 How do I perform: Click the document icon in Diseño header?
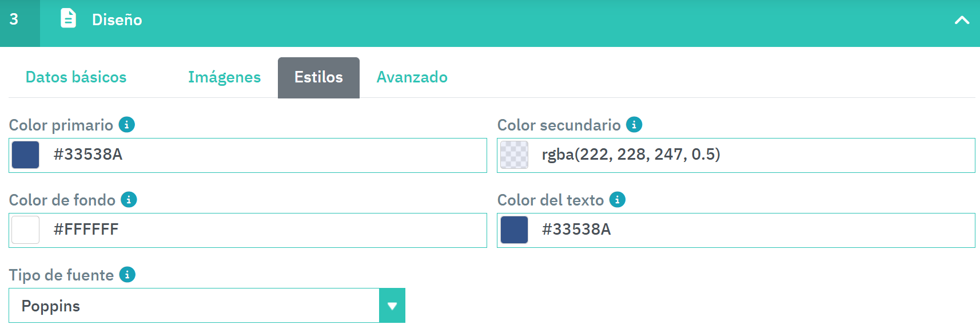point(68,19)
